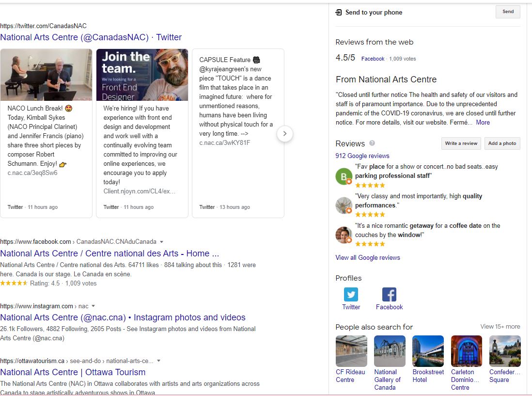532x396 pixels.
Task: Click the '4.5/5' web review score
Action: (x=345, y=58)
